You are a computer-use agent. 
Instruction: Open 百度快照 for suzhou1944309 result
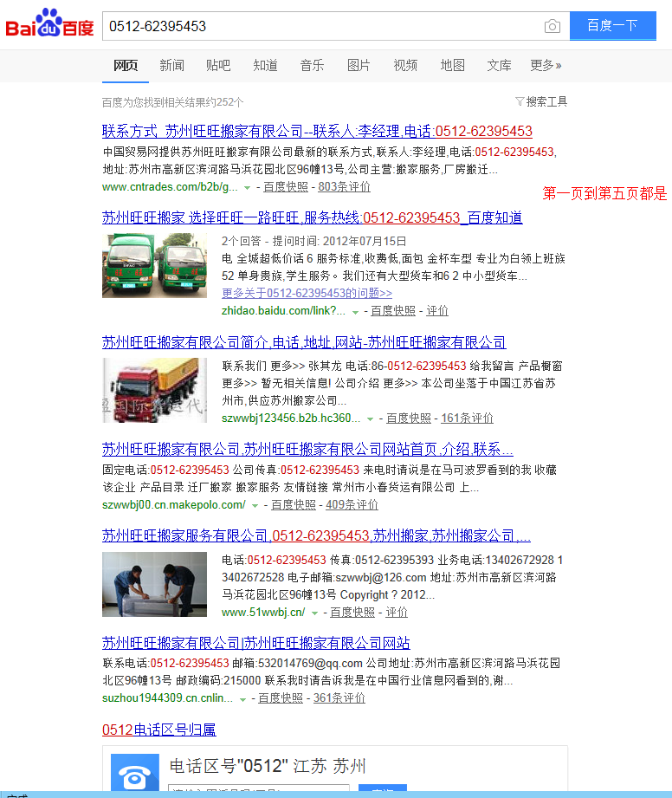point(281,697)
